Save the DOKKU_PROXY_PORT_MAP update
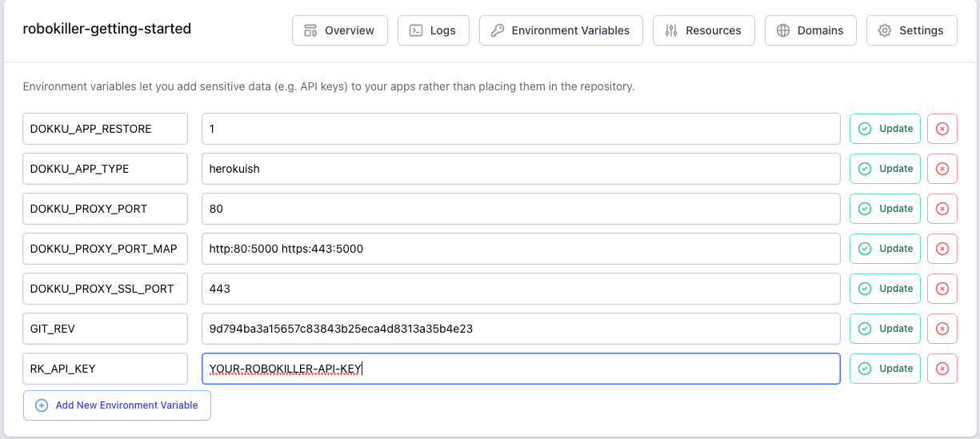980x439 pixels. coord(885,249)
